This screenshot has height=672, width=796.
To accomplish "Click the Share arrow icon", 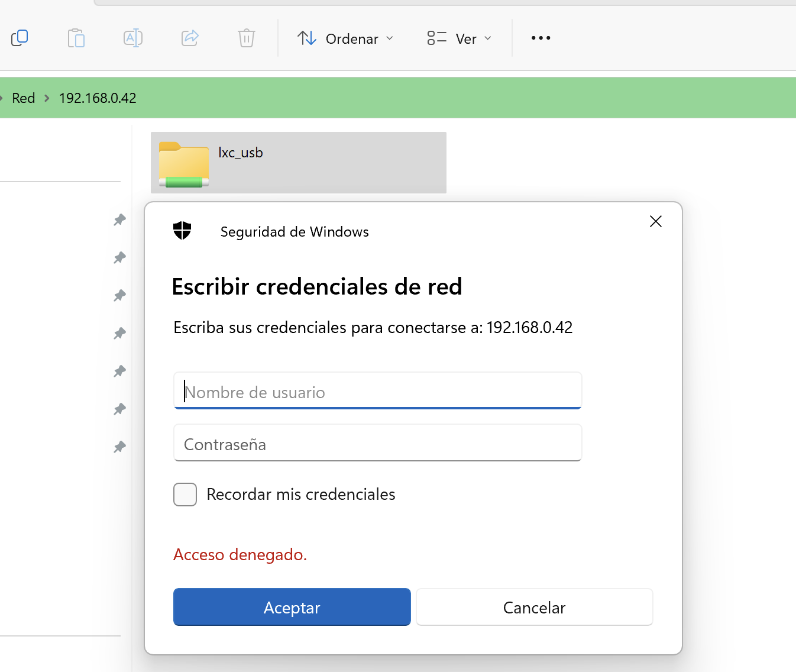I will tap(190, 38).
